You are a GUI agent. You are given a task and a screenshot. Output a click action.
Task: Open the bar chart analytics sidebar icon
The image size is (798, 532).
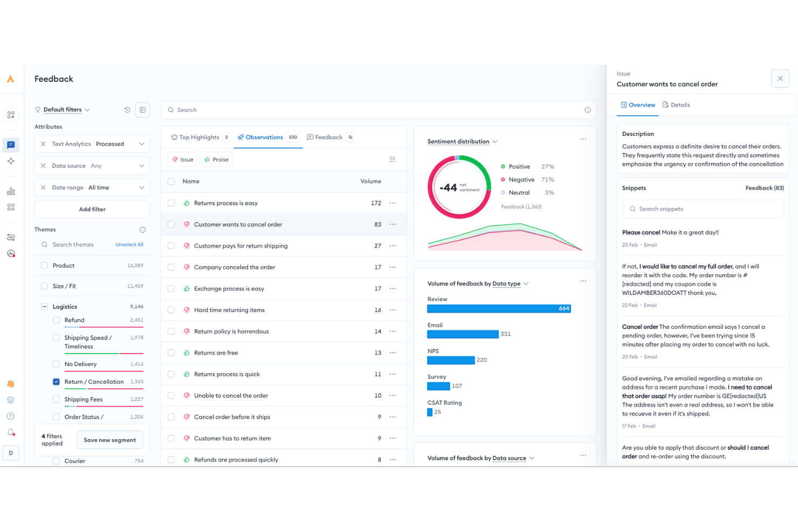(x=11, y=191)
